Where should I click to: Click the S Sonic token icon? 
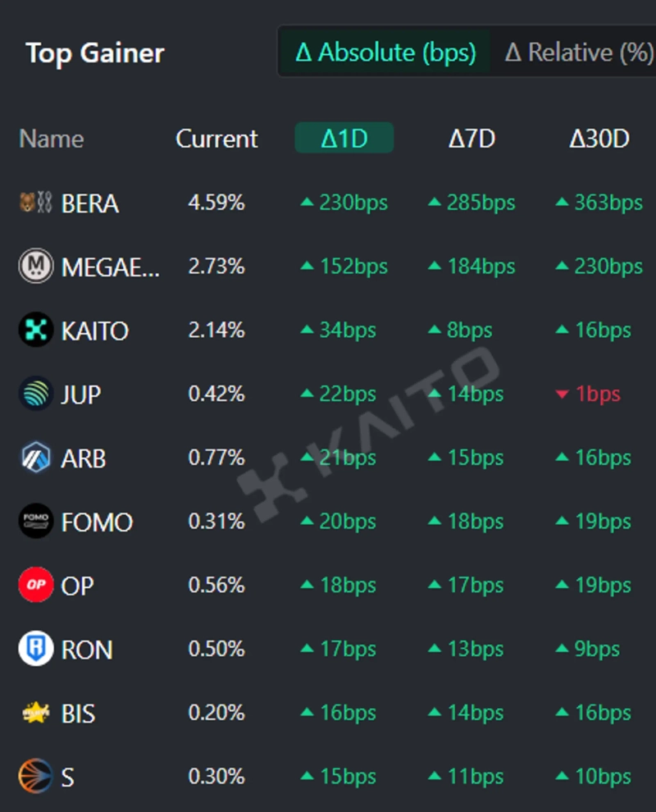[x=35, y=776]
